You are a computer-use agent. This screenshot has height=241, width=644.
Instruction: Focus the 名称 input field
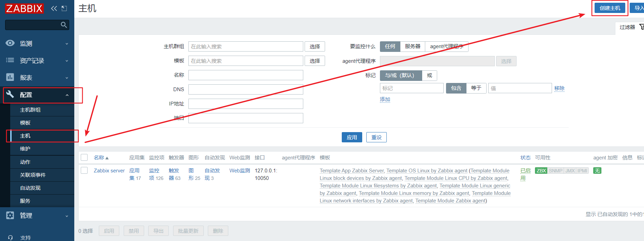coord(246,75)
